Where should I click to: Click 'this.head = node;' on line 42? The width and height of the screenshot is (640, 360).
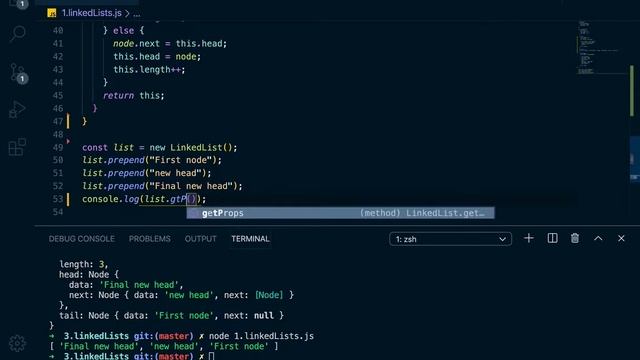click(x=157, y=56)
